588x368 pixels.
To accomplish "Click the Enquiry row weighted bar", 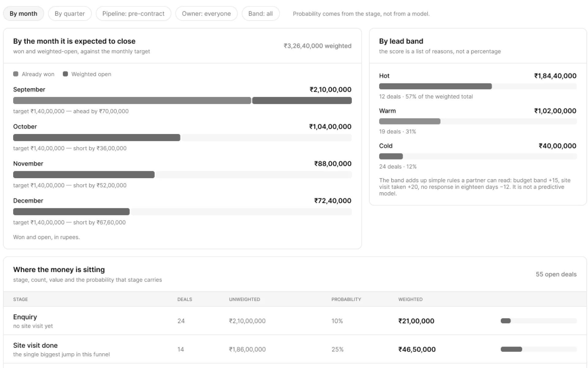I will (x=539, y=321).
